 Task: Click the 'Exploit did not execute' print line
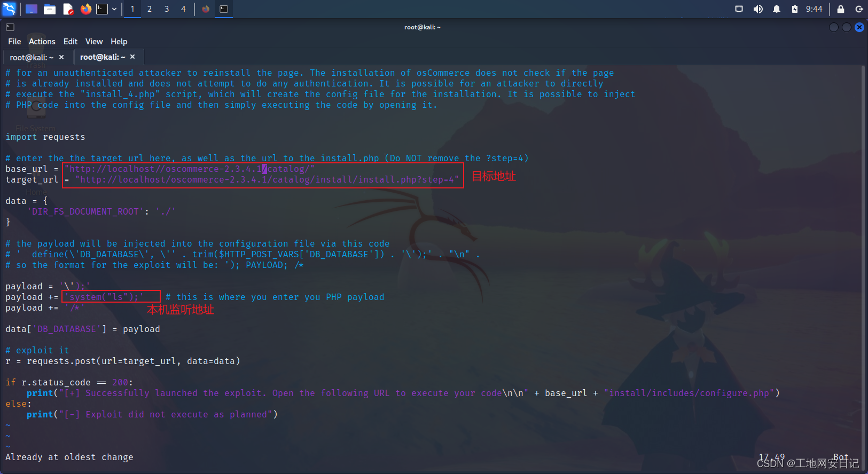152,415
